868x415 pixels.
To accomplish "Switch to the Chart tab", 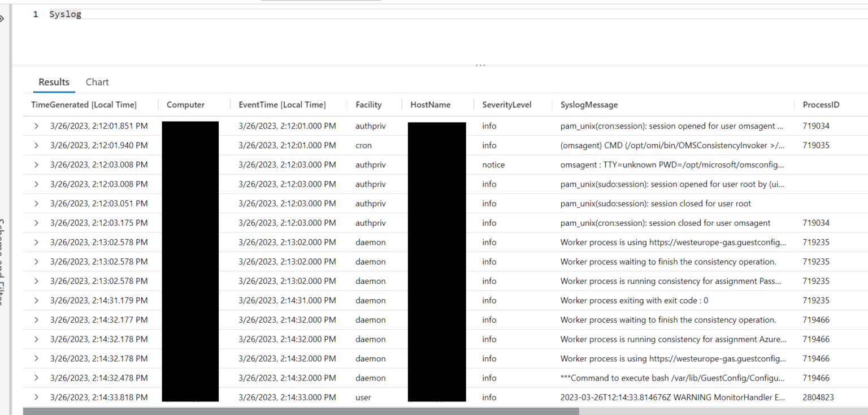I will (97, 82).
